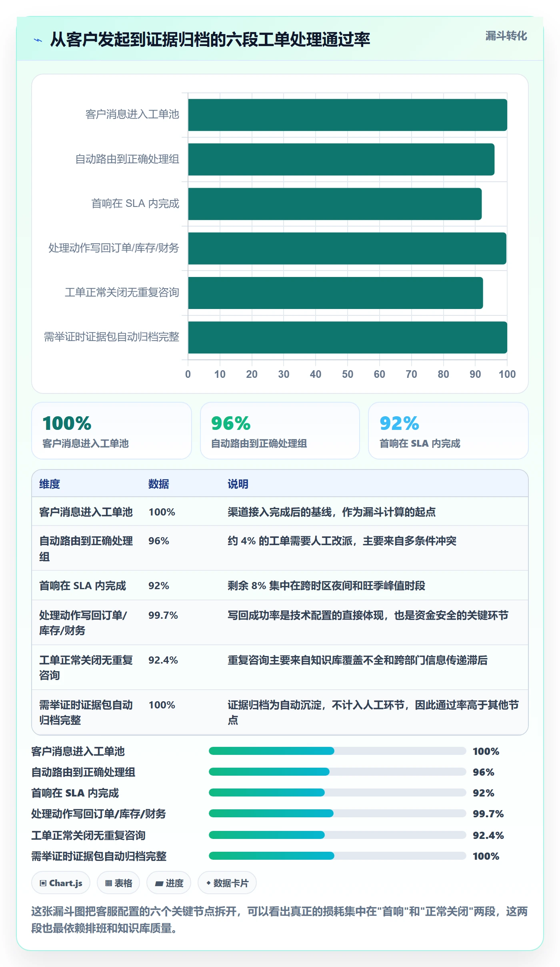Click the table note starting with 渠道接入完成后的基线
This screenshot has width=560, height=967.
[332, 512]
